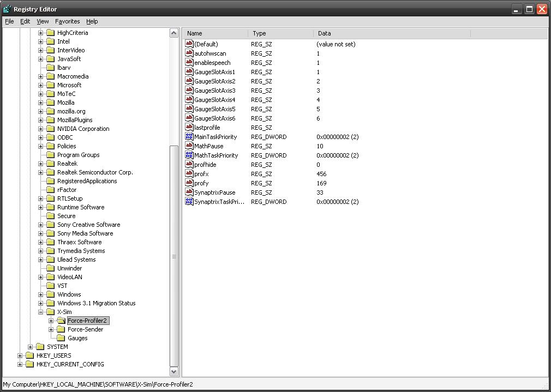551x392 pixels.
Task: Select the Trymedia Systems key
Action: click(81, 251)
